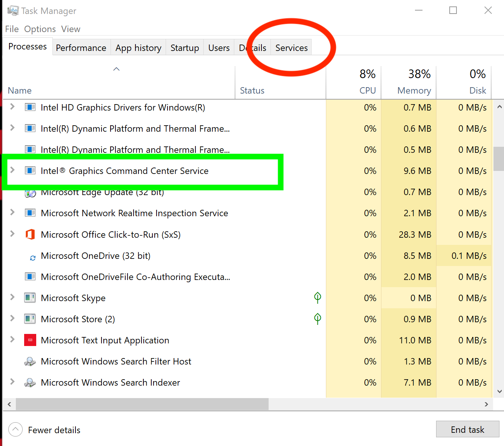Click the Fewer details label
This screenshot has width=504, height=446.
[x=54, y=430]
